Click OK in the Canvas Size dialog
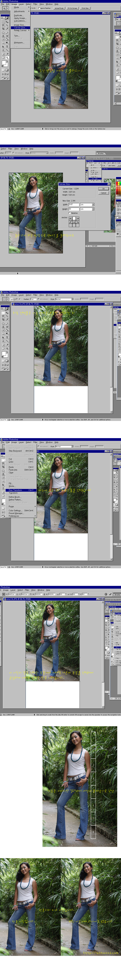Viewport: 121px width, 980px height. (103, 189)
